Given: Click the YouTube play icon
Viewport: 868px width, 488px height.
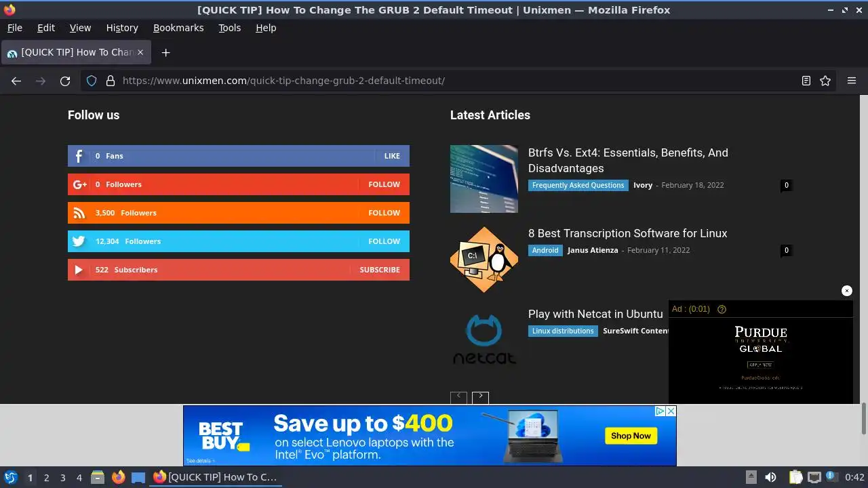Looking at the screenshot, I should [79, 270].
